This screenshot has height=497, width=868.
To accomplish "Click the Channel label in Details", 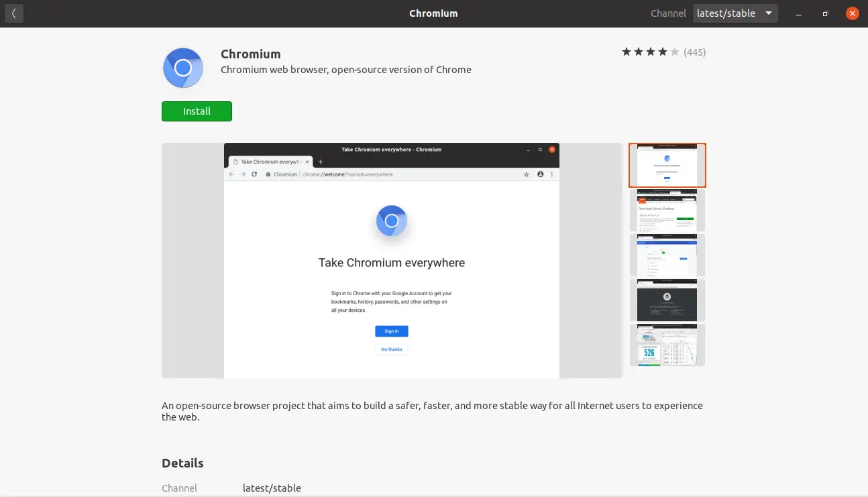I will (180, 488).
